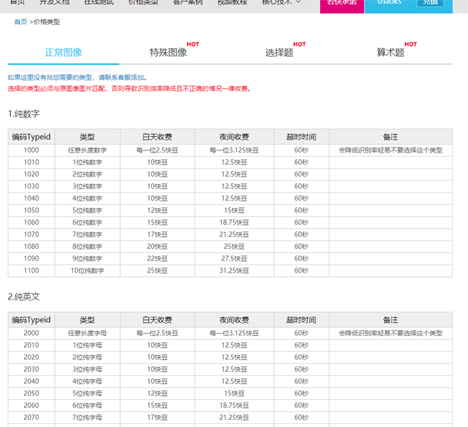
Task: Click Typeid cell 1080
Action: coord(31,246)
